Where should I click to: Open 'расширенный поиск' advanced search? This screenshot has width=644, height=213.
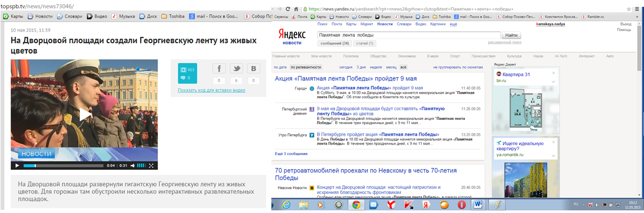(504, 42)
